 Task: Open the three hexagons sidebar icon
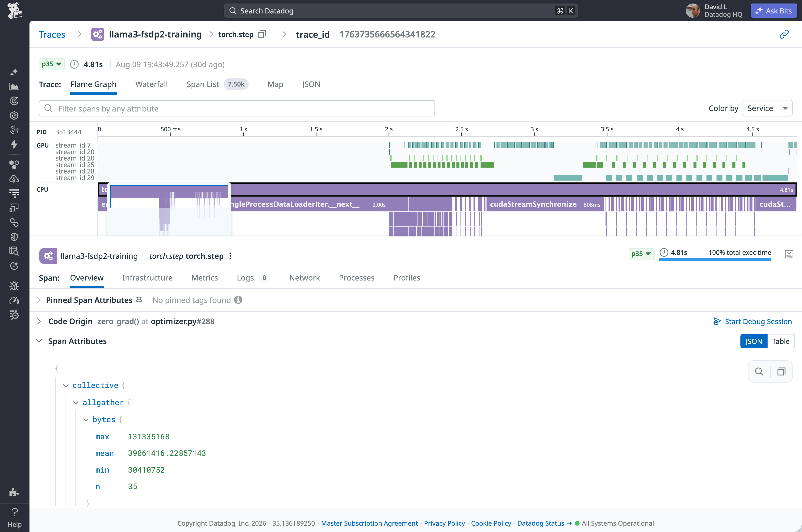[14, 165]
